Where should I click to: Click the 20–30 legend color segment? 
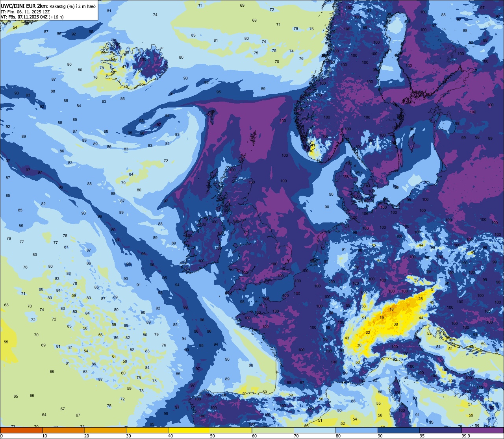click(105, 430)
